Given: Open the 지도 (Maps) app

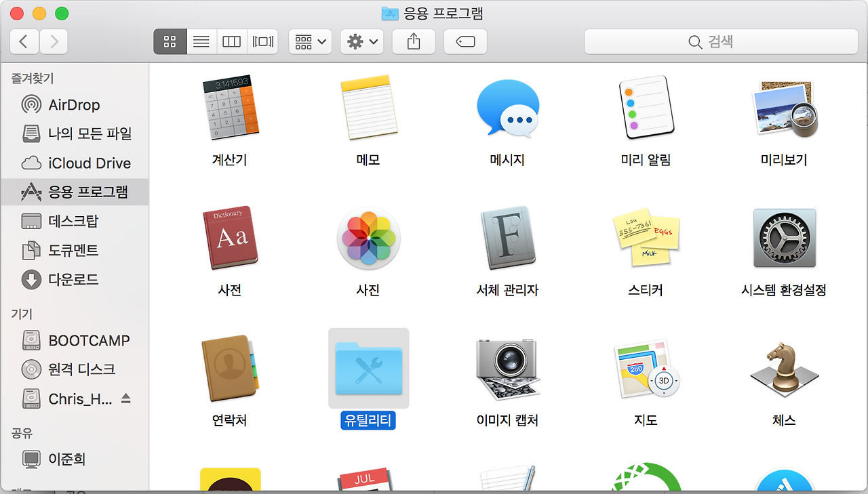Looking at the screenshot, I should (x=646, y=369).
